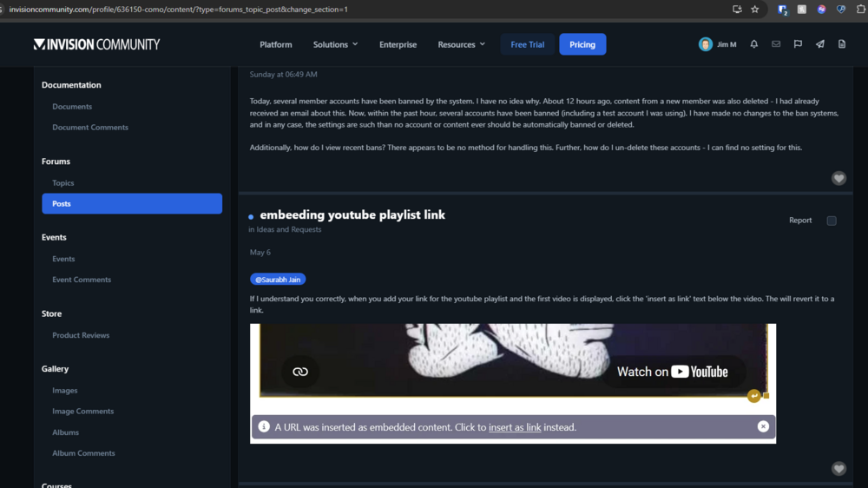Select Images under Gallery
Screen dimensions: 868x488
65,391
